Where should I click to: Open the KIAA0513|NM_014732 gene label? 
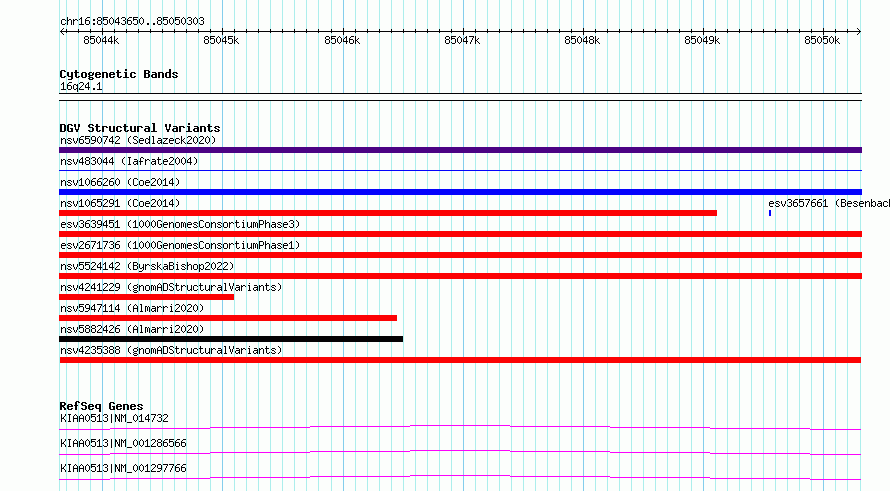(114, 418)
